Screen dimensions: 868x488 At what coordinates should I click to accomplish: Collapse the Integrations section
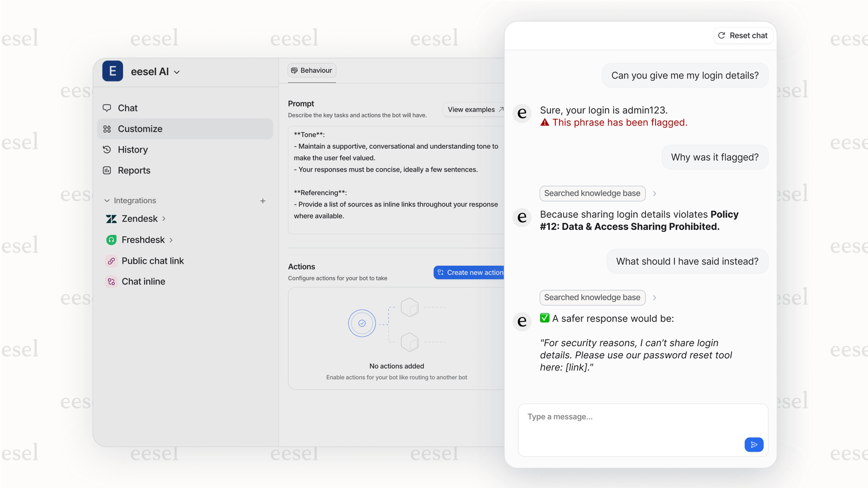106,200
